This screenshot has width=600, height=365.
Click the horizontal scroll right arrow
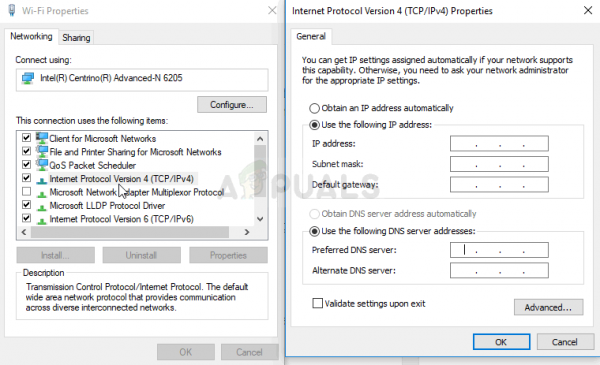pyautogui.click(x=247, y=232)
